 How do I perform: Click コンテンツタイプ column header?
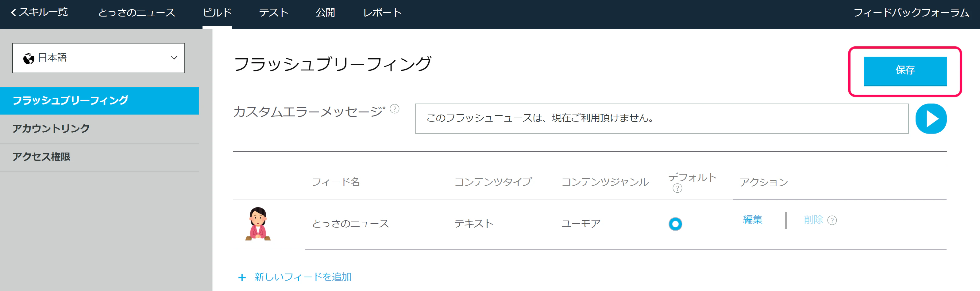pos(493,182)
